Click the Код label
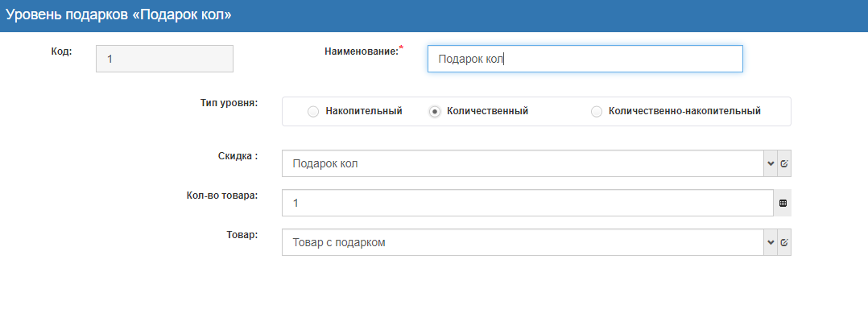Image resolution: width=868 pixels, height=313 pixels. point(61,51)
